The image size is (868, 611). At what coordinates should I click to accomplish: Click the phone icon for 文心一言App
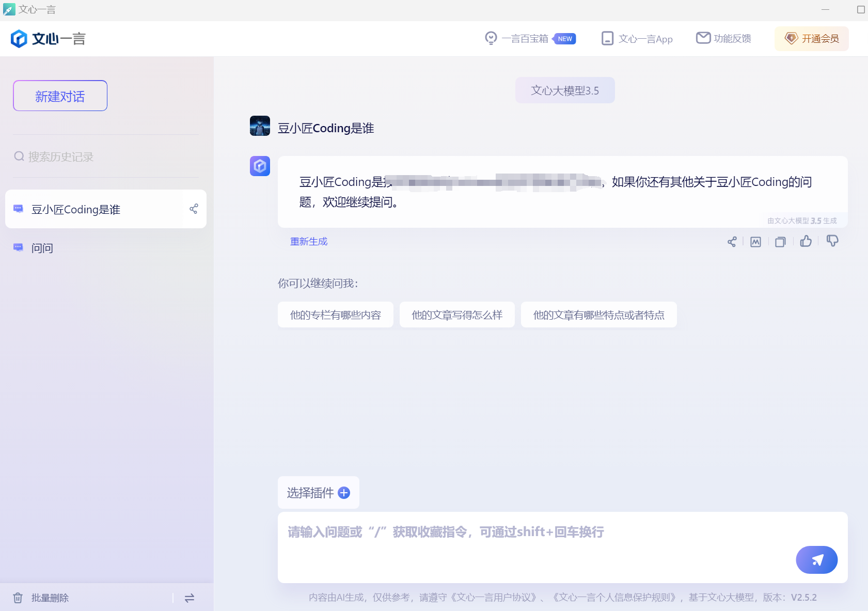(608, 38)
